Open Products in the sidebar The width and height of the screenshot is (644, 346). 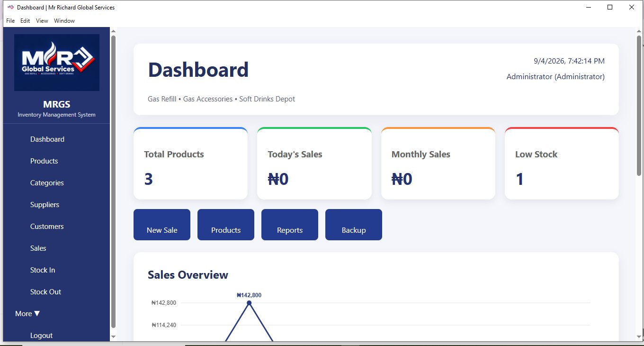44,161
